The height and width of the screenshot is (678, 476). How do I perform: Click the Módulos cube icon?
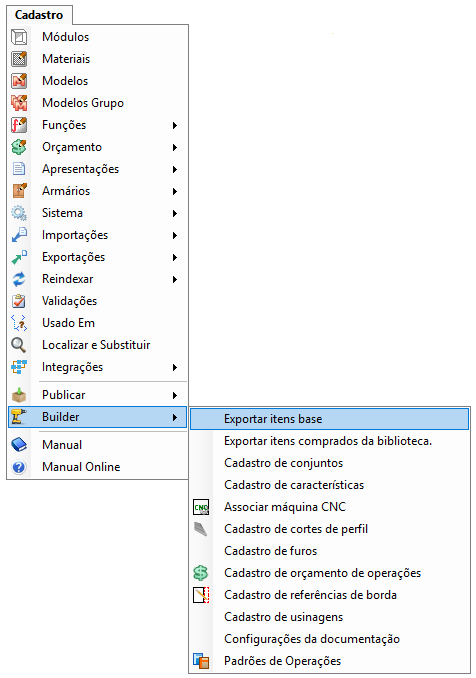pos(19,37)
